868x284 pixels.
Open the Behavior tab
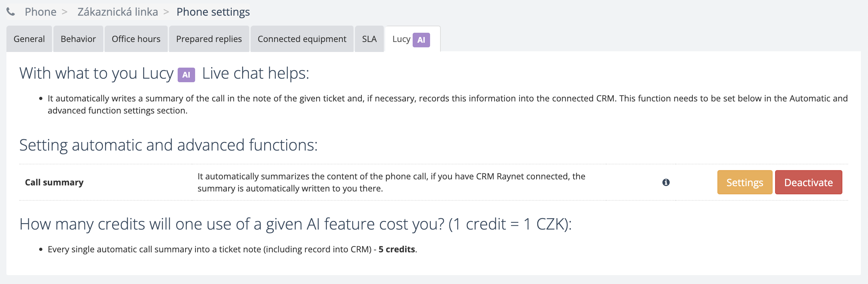pos(78,39)
